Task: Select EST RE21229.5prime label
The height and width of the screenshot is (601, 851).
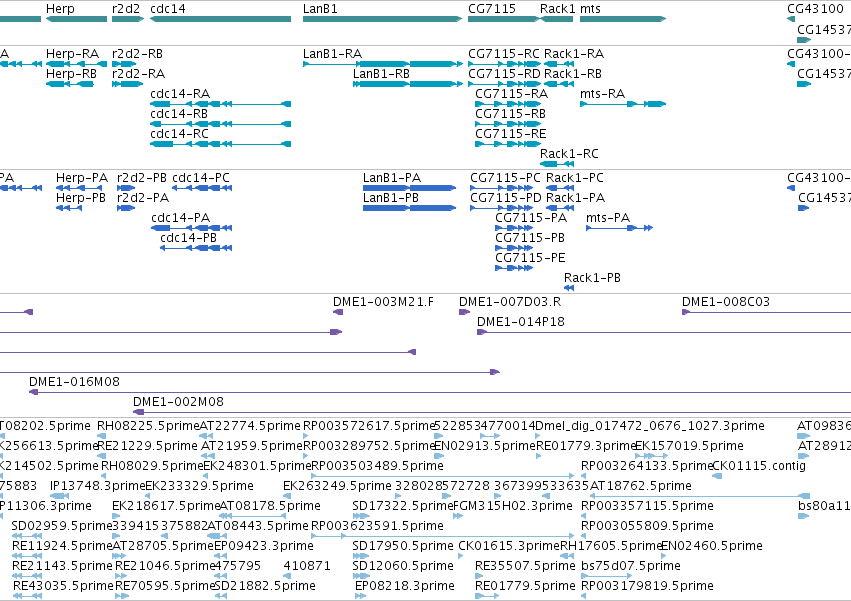Action: coord(147,446)
